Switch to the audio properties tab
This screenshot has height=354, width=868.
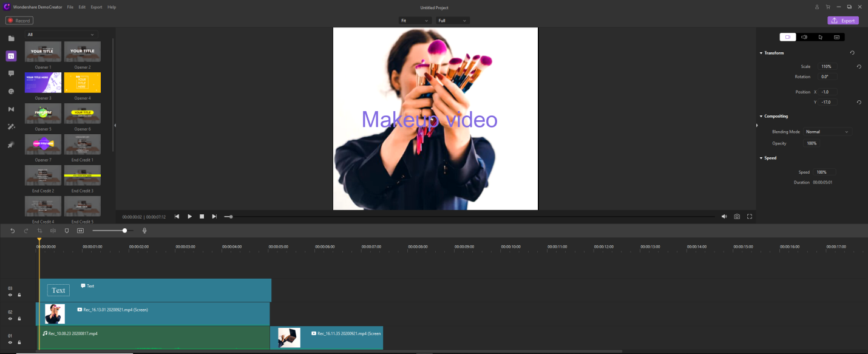804,37
